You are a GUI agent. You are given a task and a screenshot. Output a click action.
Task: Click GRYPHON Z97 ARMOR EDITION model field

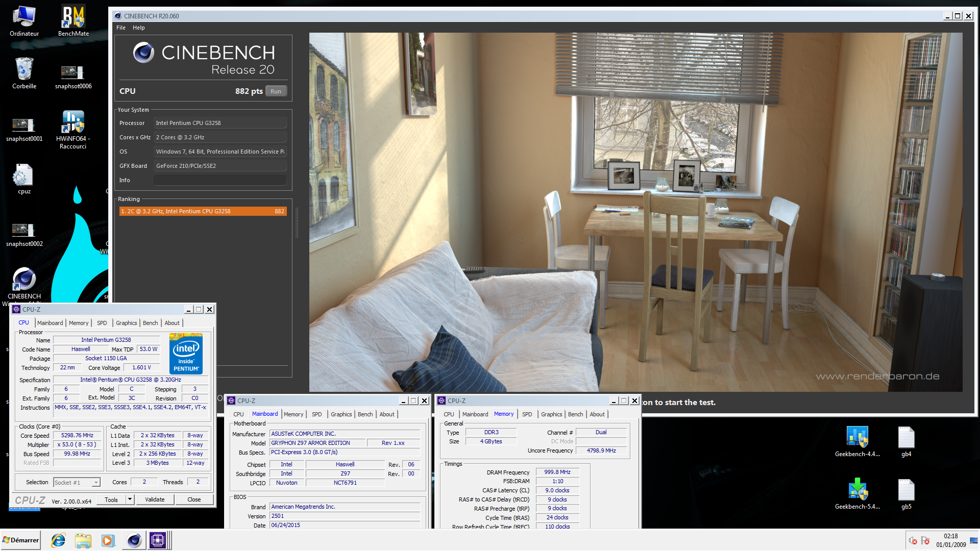317,443
